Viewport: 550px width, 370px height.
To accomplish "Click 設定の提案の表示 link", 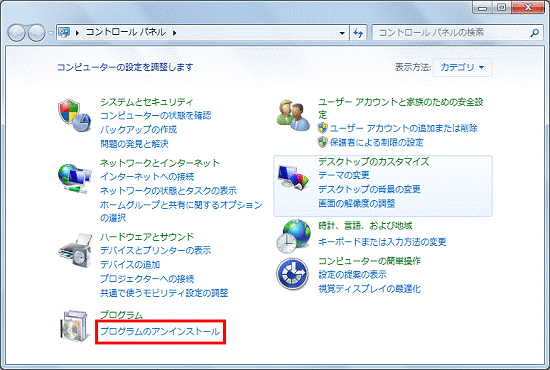I will pos(352,275).
